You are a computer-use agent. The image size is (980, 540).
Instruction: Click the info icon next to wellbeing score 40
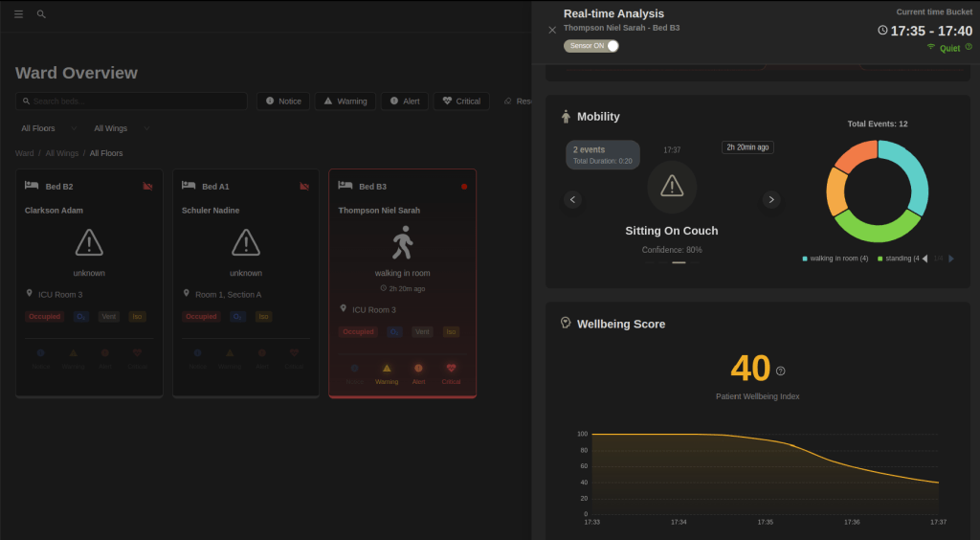[x=780, y=371]
